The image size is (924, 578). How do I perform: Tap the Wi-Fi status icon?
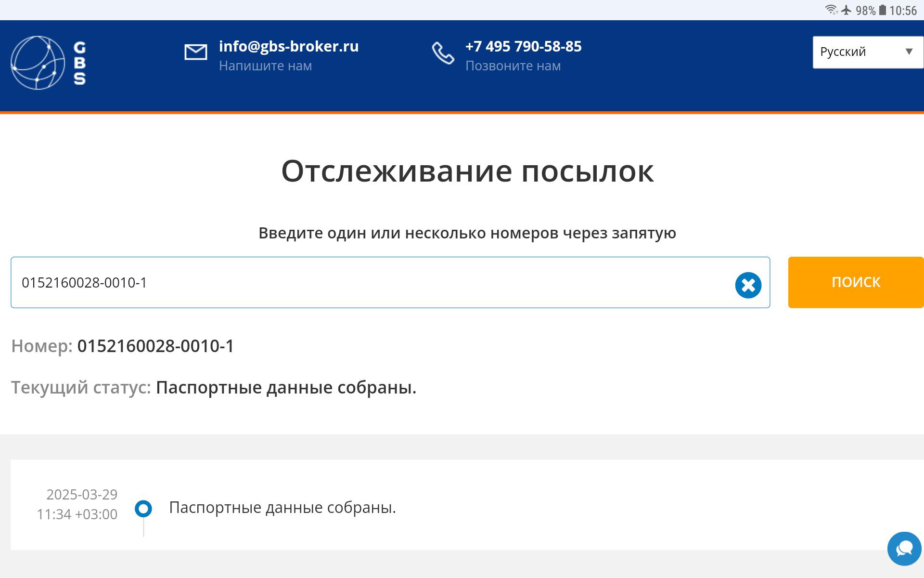click(x=831, y=10)
